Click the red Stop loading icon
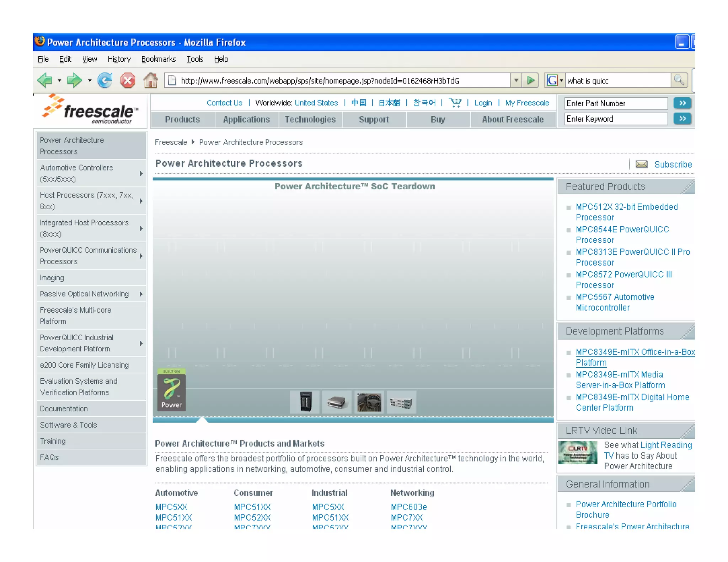Viewport: 728px width, 562px height. click(x=128, y=80)
